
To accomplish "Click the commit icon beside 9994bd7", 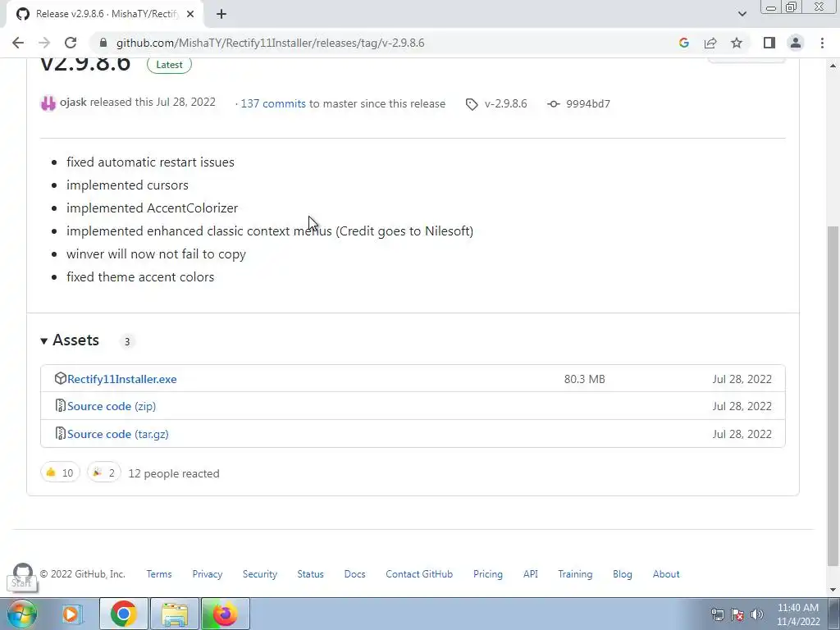I will pyautogui.click(x=554, y=104).
